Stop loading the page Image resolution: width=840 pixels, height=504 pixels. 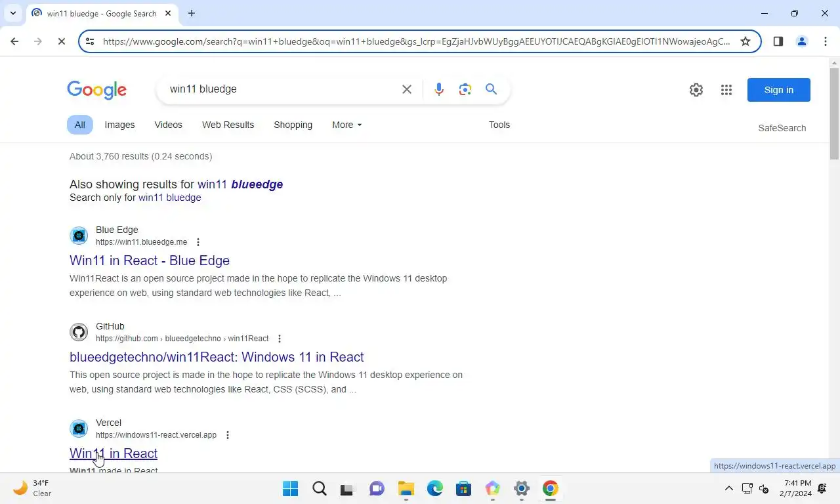61,41
